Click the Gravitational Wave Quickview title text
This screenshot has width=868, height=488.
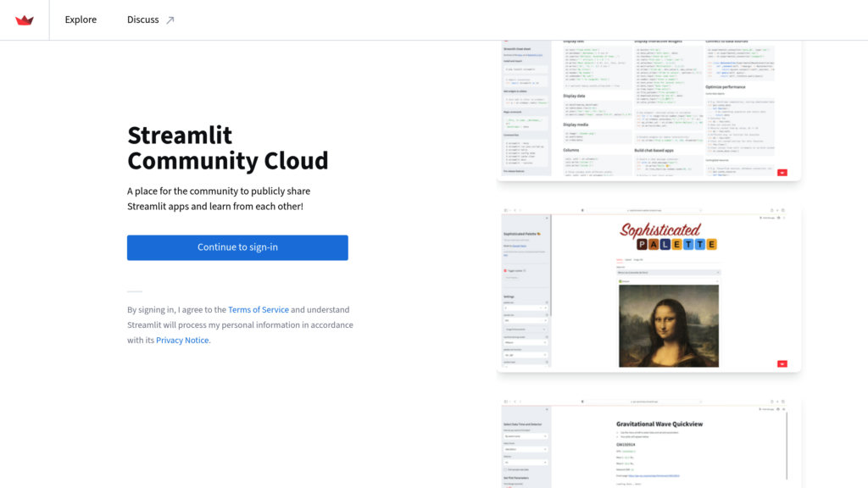coord(659,424)
